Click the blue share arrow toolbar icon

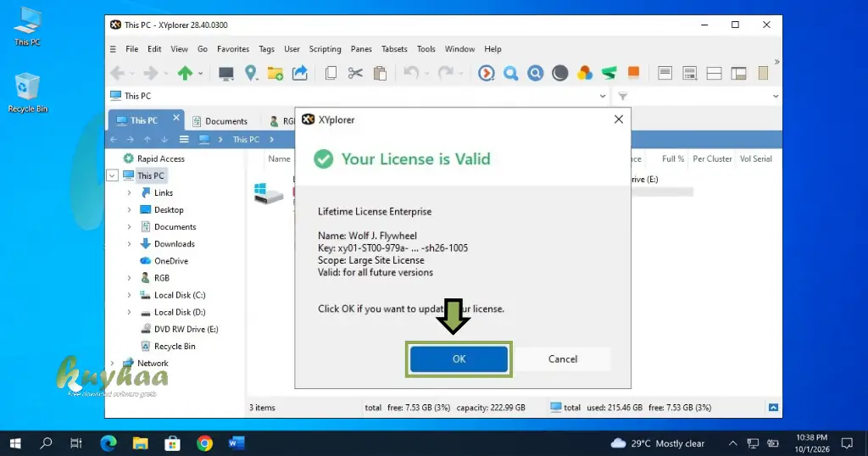pyautogui.click(x=300, y=73)
